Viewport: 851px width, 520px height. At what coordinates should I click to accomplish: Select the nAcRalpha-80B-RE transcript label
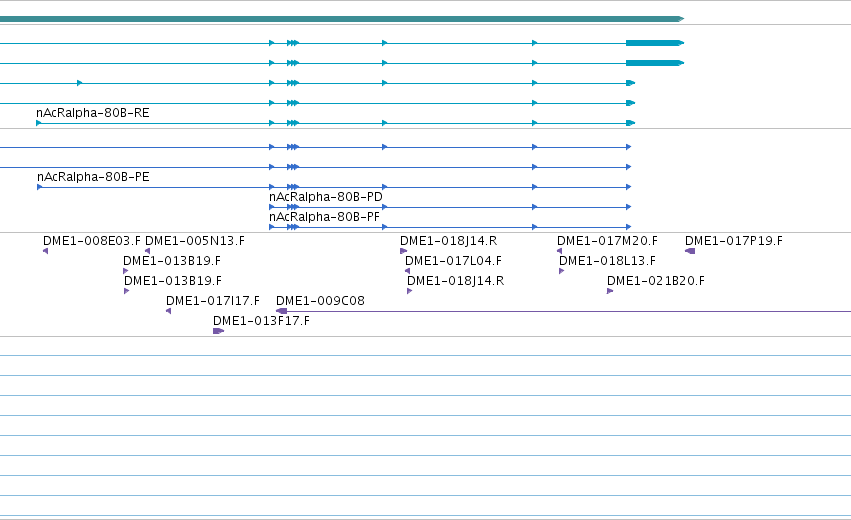pos(92,113)
